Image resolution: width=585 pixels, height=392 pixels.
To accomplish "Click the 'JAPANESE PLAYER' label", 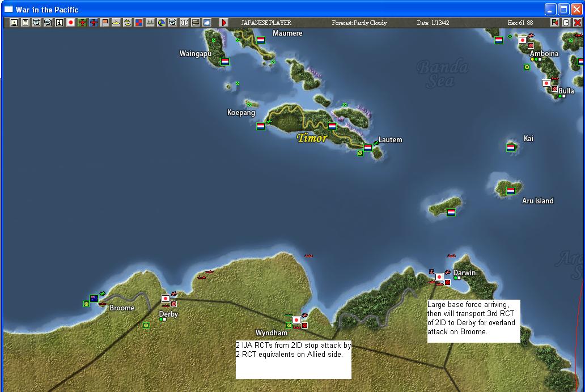I will click(266, 23).
